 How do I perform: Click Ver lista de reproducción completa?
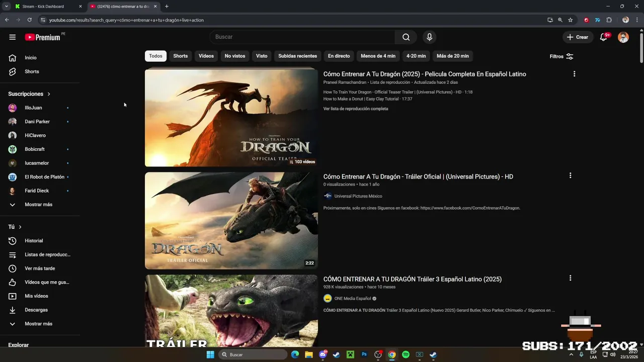point(356,109)
